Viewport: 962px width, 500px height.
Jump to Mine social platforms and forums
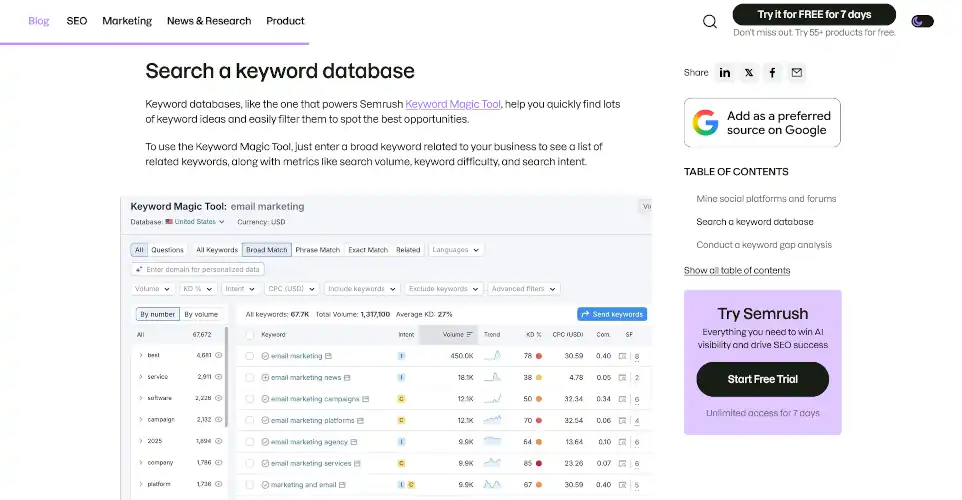click(766, 199)
